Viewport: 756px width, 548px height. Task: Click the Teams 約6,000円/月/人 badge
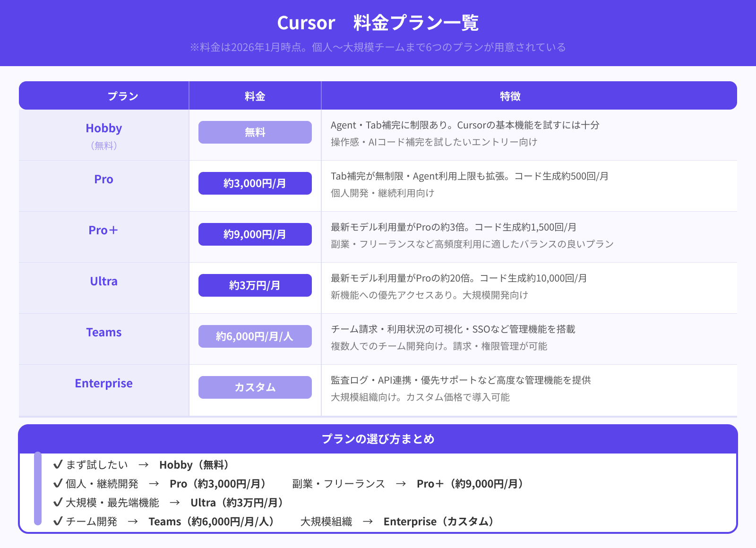(x=255, y=336)
